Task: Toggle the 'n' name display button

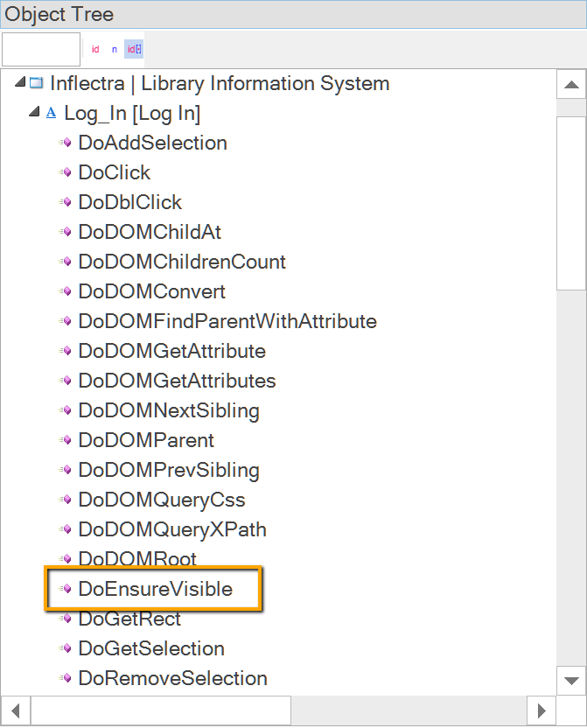Action: [x=114, y=50]
